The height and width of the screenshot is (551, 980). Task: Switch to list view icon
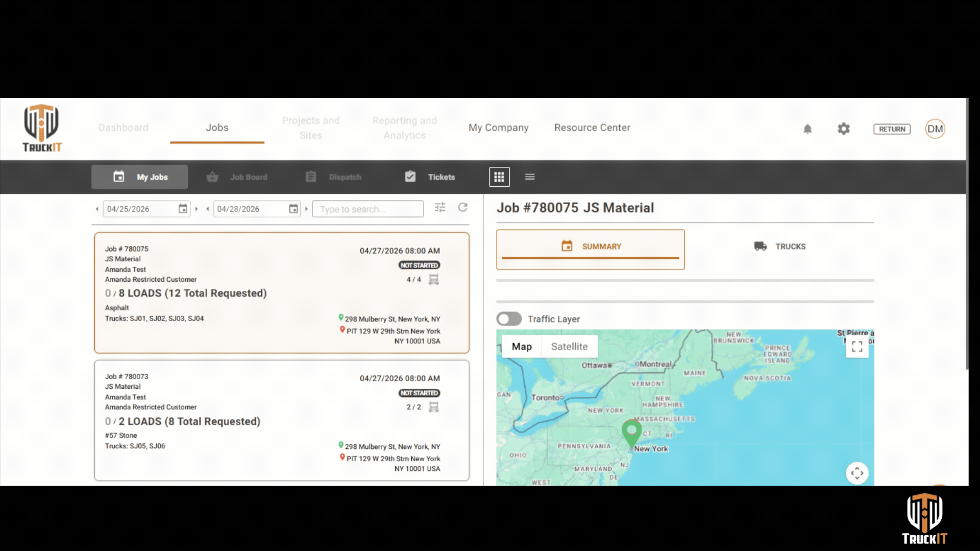530,177
